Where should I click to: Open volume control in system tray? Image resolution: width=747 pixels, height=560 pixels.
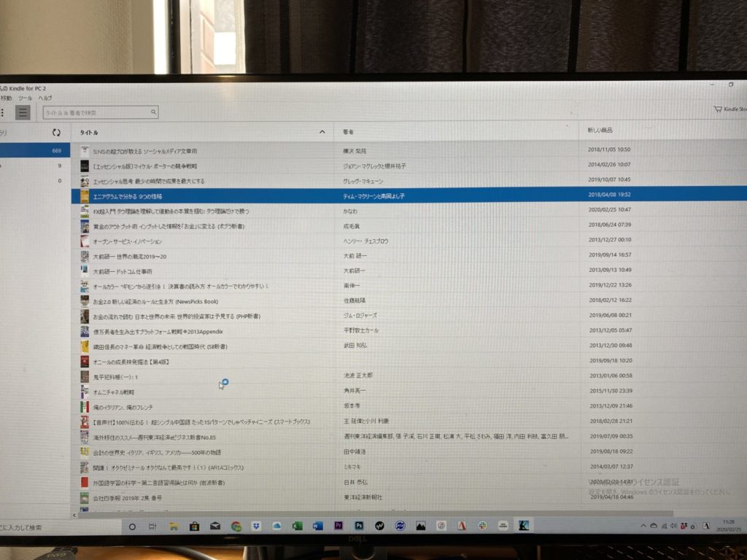[x=673, y=526]
